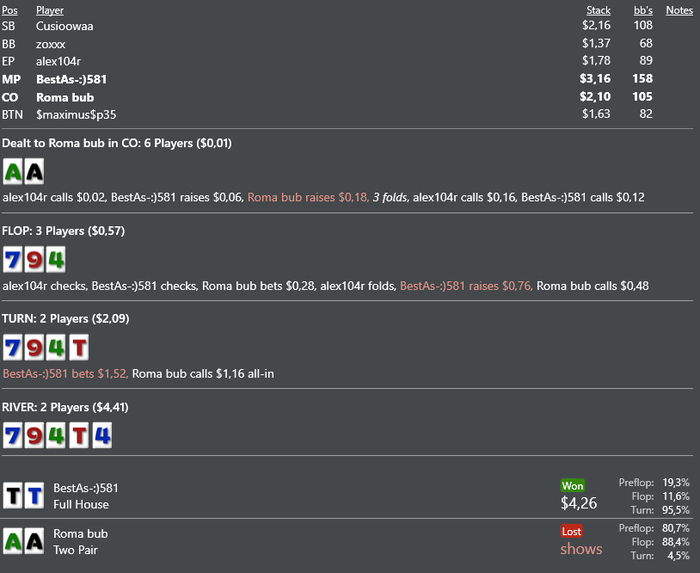Select the blue 4 river card in the RIVER row
Viewport: 700px width, 573px height.
(100, 436)
